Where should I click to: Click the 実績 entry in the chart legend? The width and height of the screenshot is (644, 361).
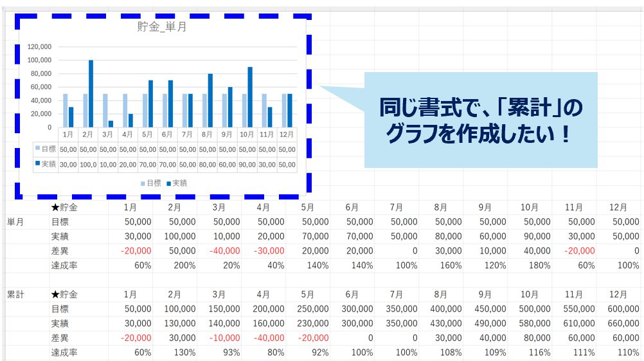coord(177,183)
